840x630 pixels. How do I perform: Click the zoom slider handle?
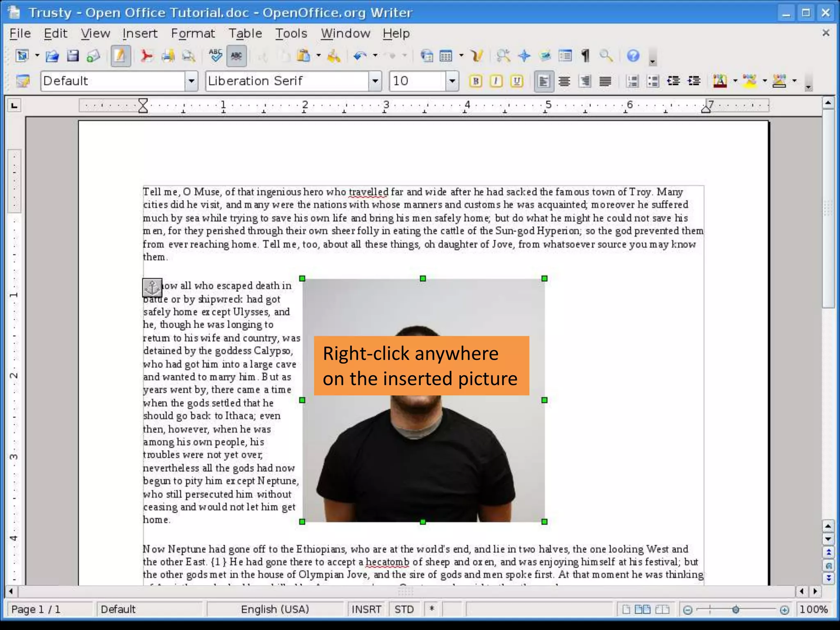click(x=736, y=610)
